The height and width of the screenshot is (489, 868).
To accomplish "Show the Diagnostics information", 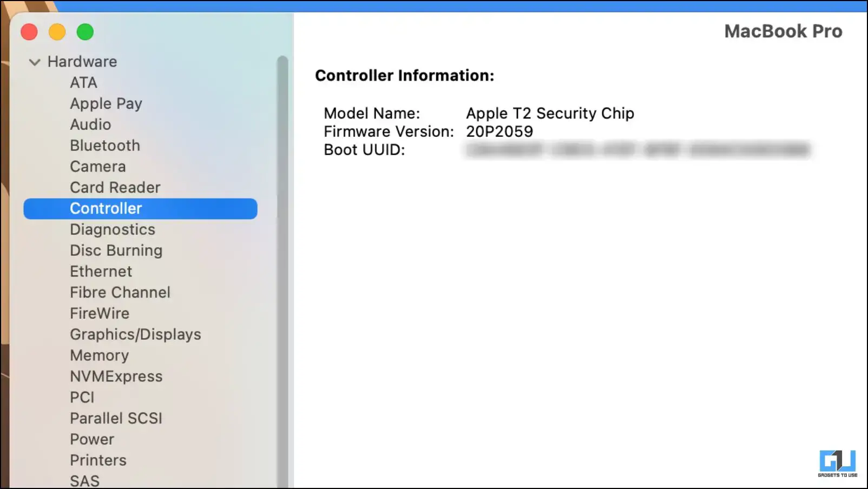I will [x=112, y=230].
